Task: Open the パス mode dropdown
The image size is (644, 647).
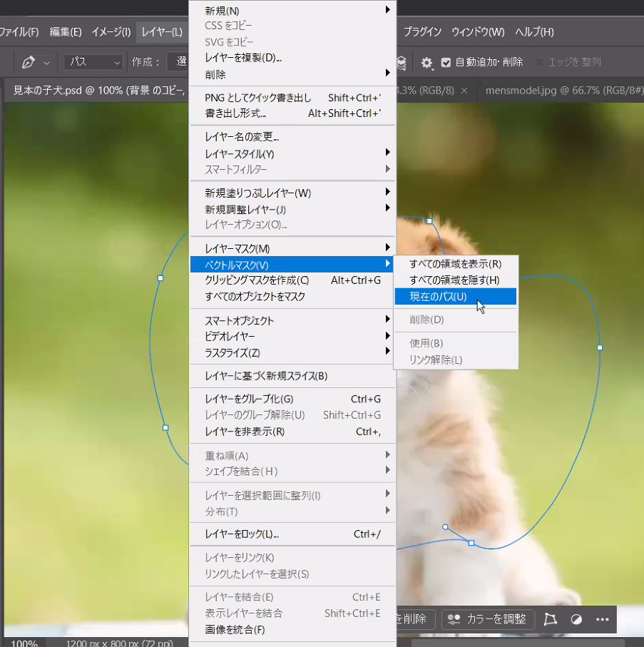Action: tap(94, 62)
